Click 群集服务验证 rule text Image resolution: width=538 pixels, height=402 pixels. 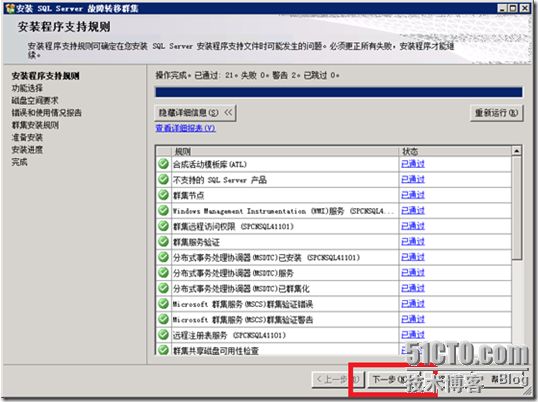click(x=196, y=242)
